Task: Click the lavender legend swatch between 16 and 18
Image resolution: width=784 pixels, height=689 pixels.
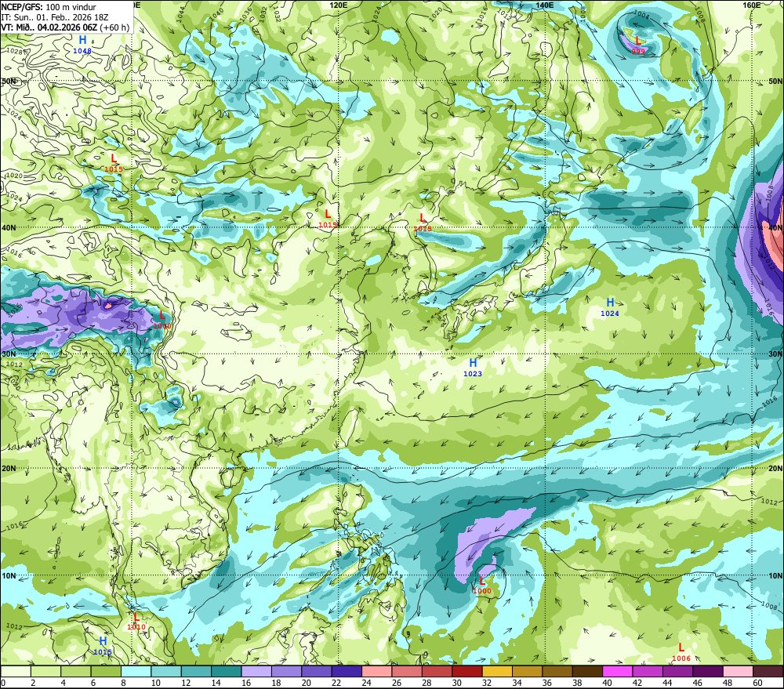Action: (256, 671)
